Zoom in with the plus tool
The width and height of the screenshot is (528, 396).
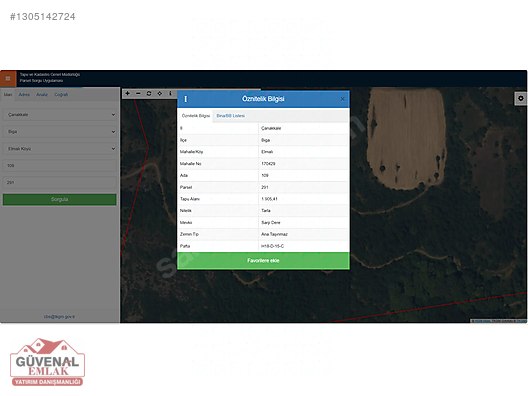click(x=128, y=93)
